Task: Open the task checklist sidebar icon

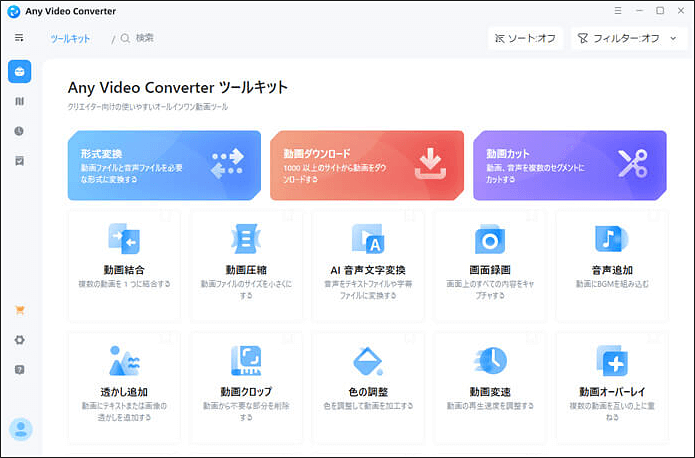Action: tap(20, 161)
